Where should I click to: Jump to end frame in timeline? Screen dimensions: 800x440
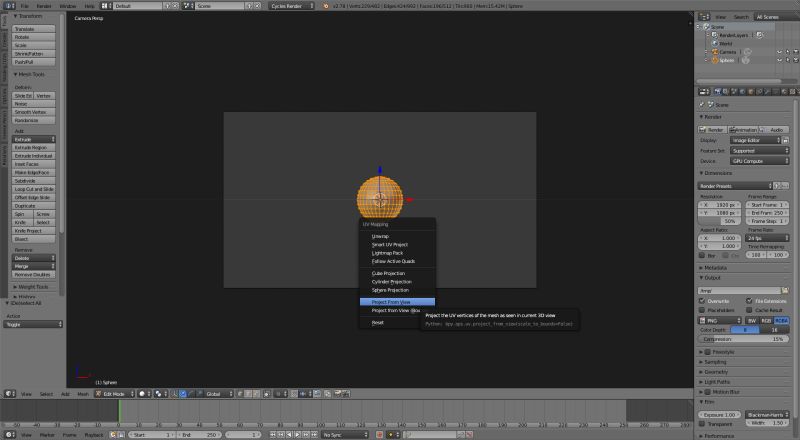click(314, 434)
